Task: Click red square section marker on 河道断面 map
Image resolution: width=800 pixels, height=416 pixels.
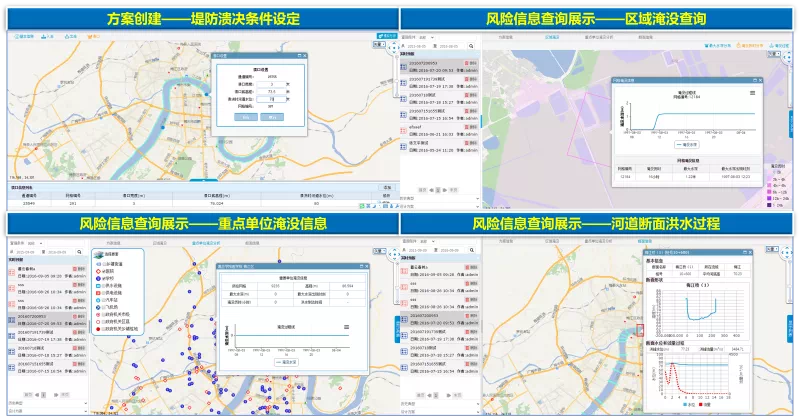Action: tap(640, 330)
